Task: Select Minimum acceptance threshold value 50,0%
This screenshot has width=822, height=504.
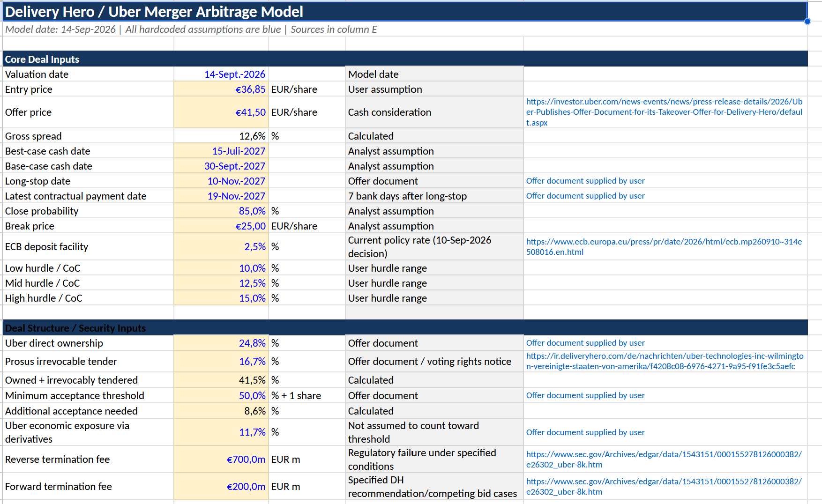Action: click(x=221, y=395)
